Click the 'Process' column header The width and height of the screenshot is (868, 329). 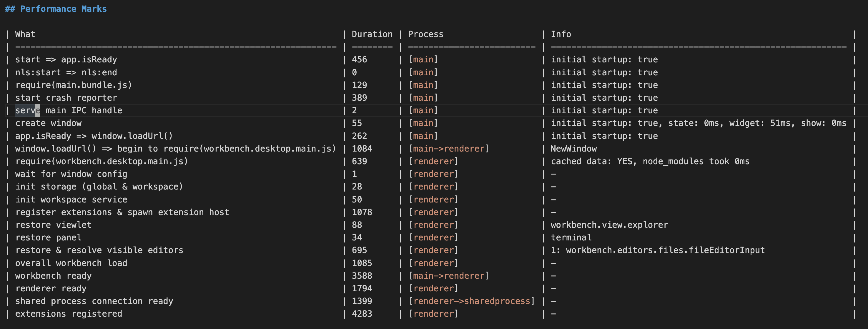point(425,34)
